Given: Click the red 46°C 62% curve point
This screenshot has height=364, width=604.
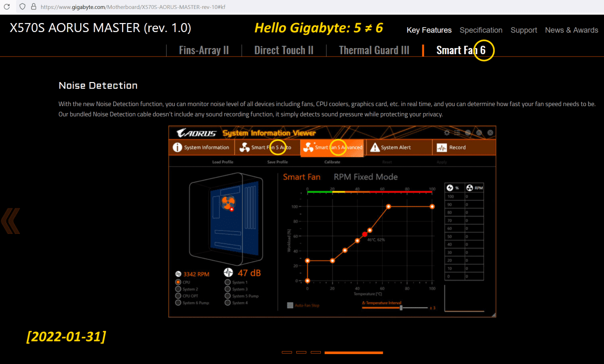Looking at the screenshot, I should pyautogui.click(x=364, y=234).
